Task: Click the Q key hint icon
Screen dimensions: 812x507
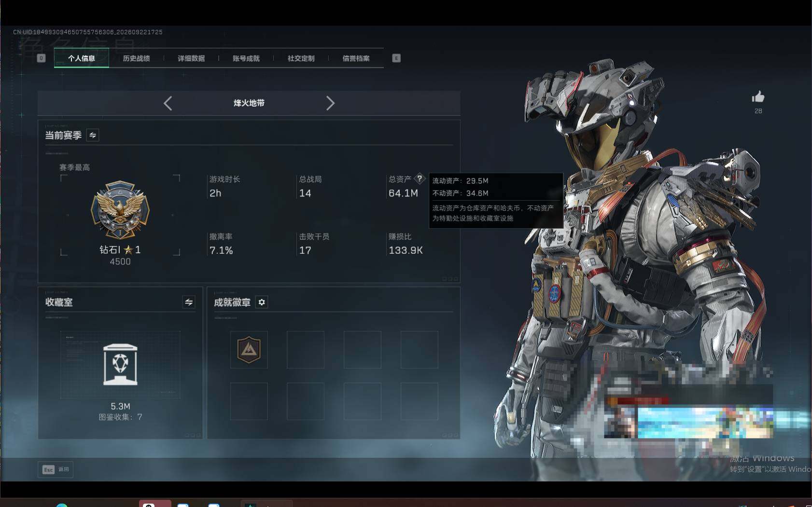Action: 41,58
